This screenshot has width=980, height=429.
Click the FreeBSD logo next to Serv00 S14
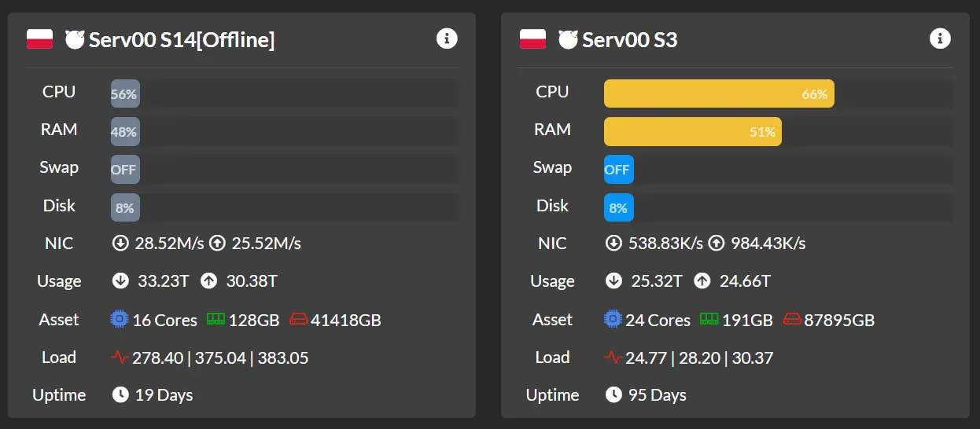pyautogui.click(x=75, y=39)
